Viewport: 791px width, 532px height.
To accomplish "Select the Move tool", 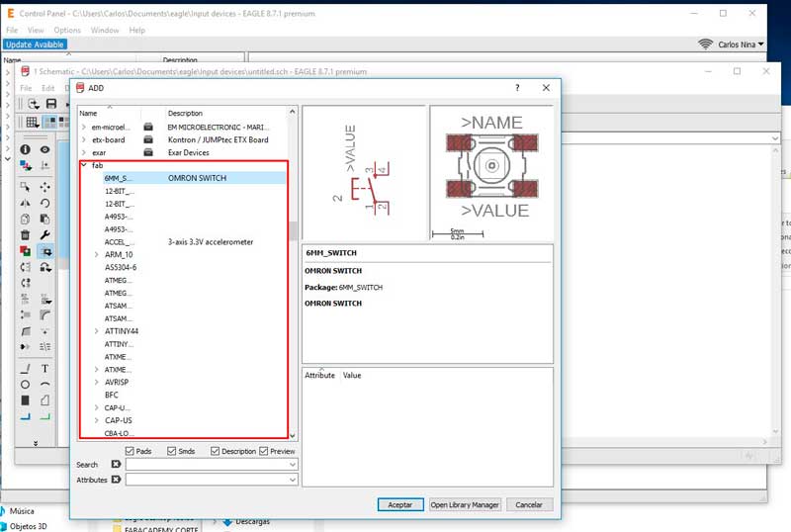I will pyautogui.click(x=44, y=187).
